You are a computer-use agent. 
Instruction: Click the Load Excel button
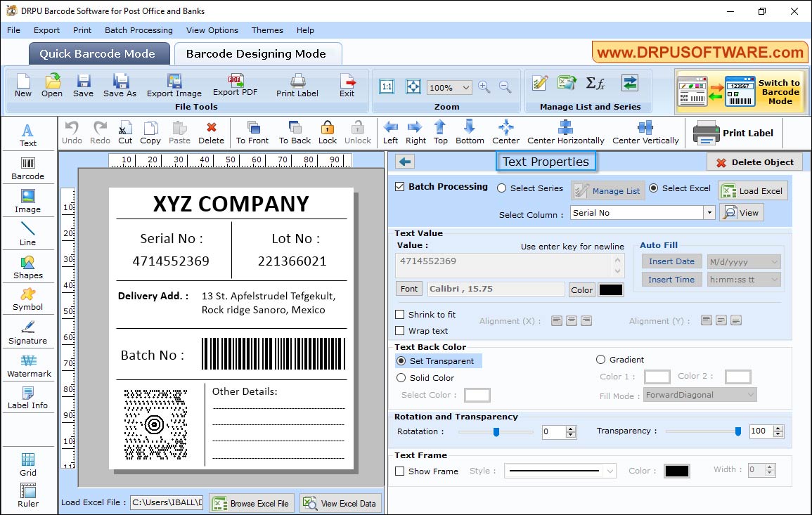point(752,190)
